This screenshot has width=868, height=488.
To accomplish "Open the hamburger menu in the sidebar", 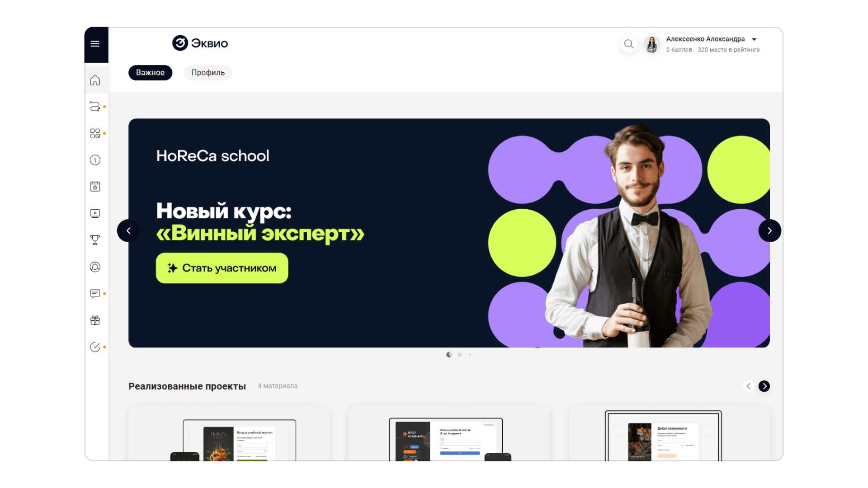I will click(95, 44).
